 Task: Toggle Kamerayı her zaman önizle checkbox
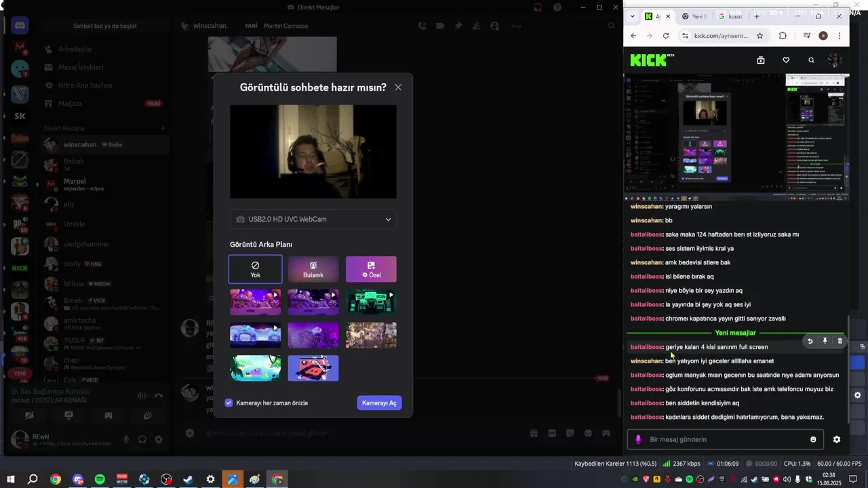click(x=229, y=403)
